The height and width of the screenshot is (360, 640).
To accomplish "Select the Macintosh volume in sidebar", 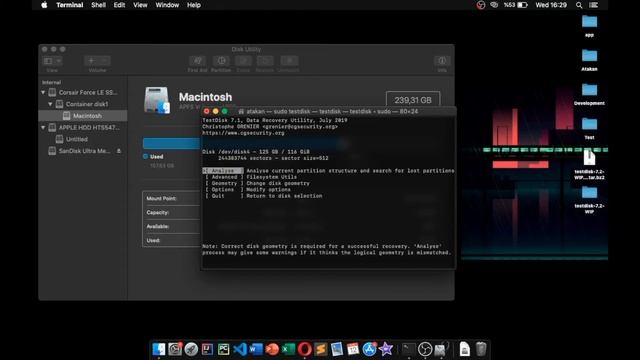I will (82, 116).
